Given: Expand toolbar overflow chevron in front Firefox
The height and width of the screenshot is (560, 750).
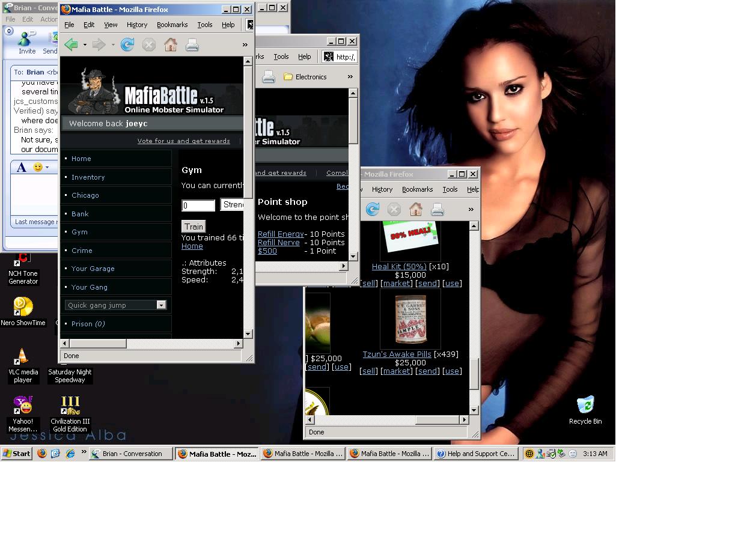Looking at the screenshot, I should click(x=245, y=44).
